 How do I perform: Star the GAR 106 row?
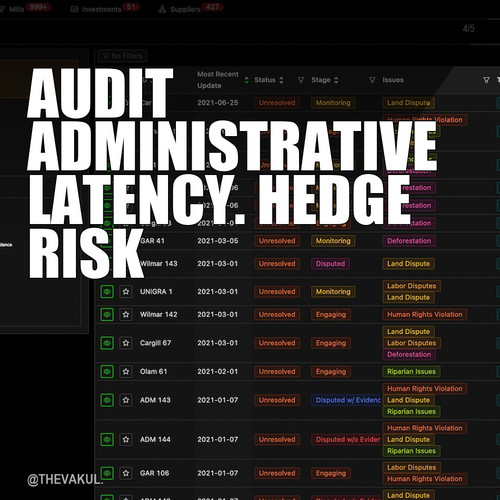click(x=126, y=473)
